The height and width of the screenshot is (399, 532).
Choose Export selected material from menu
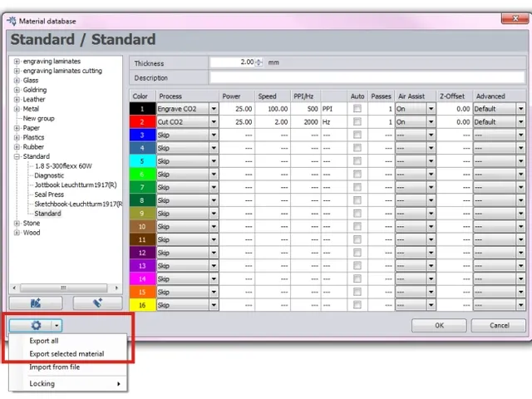pyautogui.click(x=66, y=354)
